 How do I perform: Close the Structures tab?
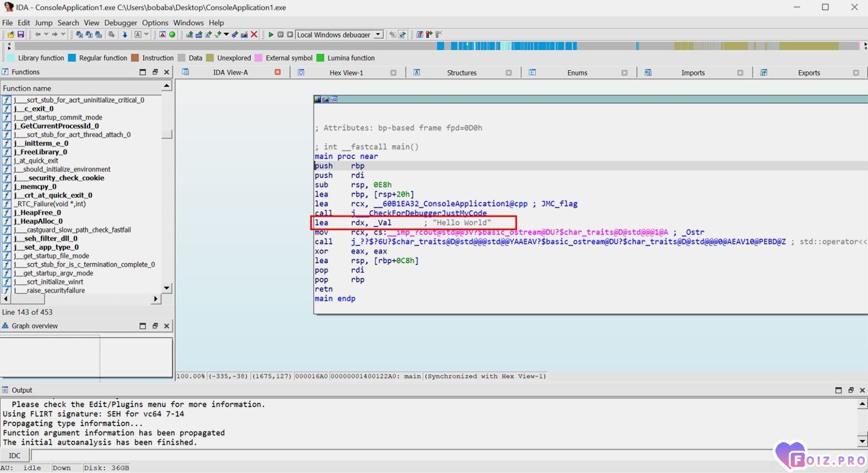[x=509, y=73]
